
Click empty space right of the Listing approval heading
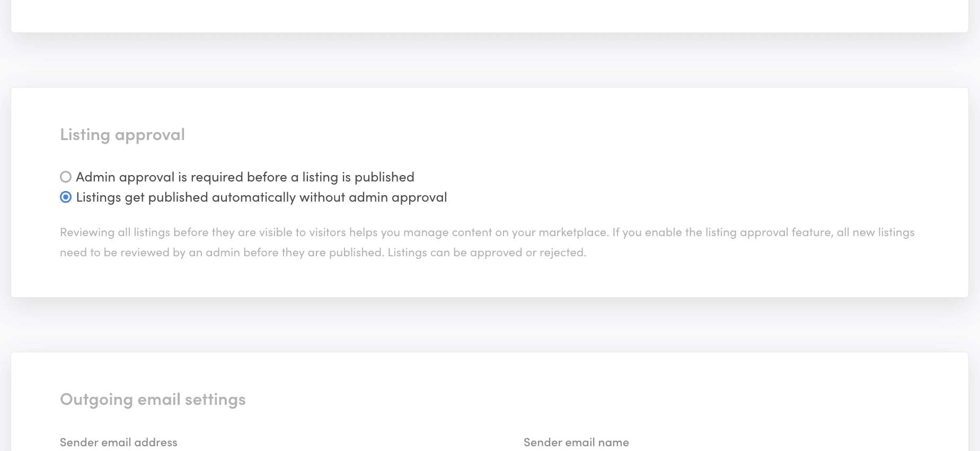tap(530, 135)
